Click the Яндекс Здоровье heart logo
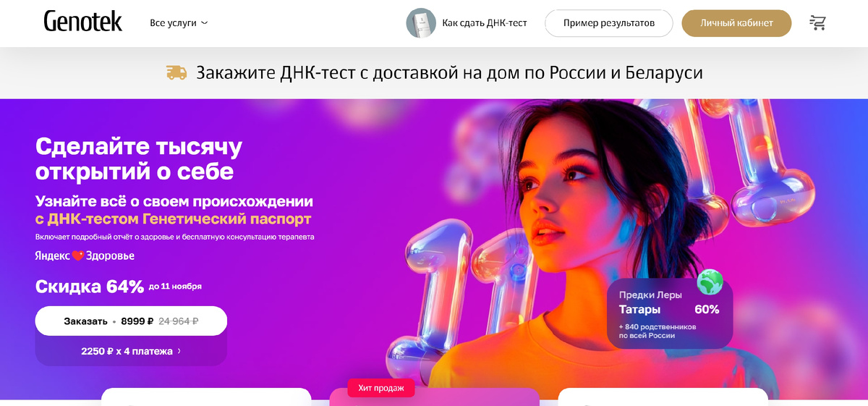This screenshot has width=868, height=406. click(78, 255)
